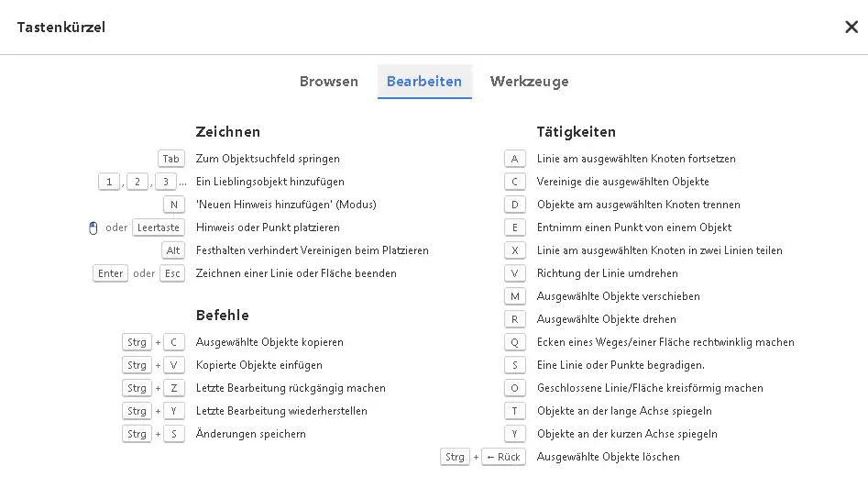
Task: Click the M key for moving objects
Action: (515, 296)
